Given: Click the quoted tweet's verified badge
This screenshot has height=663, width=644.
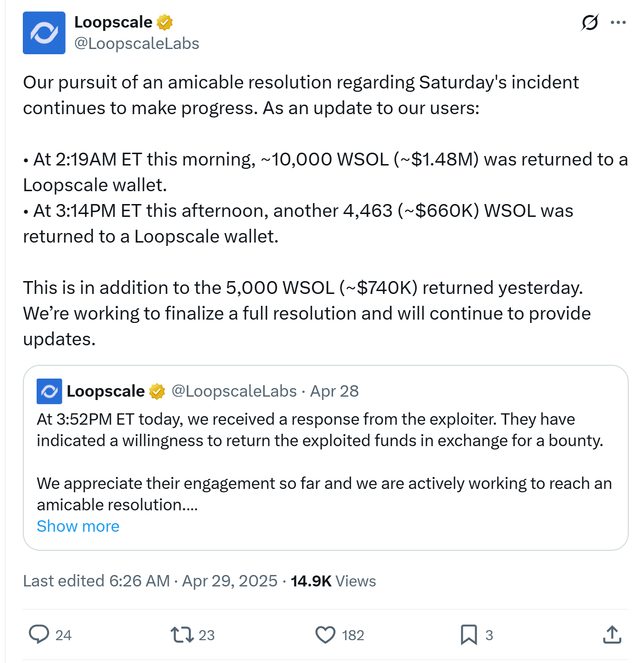Looking at the screenshot, I should (x=157, y=391).
